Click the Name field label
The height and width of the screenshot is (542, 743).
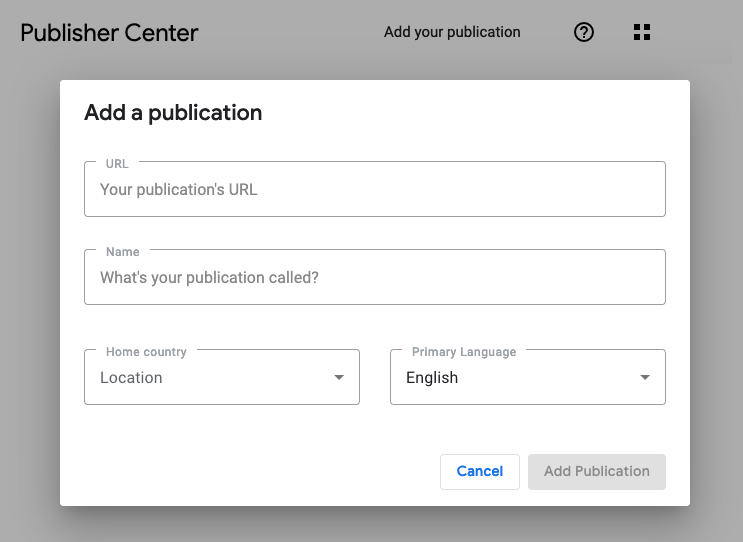coord(122,252)
